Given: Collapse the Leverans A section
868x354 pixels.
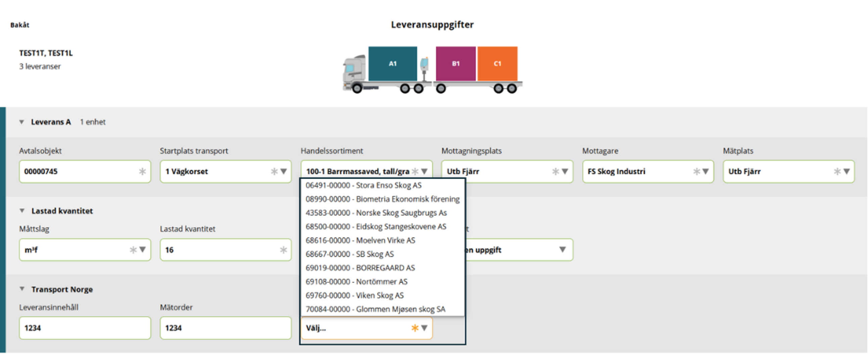Looking at the screenshot, I should click(x=21, y=122).
